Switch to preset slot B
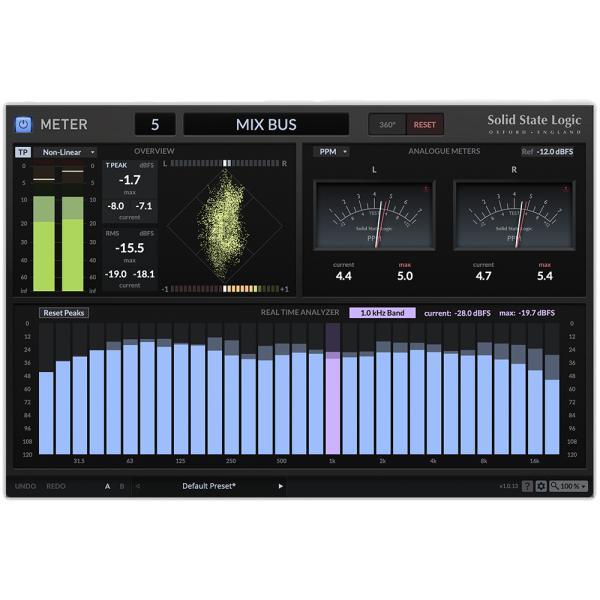Viewport: 600px width, 600px height. (122, 486)
